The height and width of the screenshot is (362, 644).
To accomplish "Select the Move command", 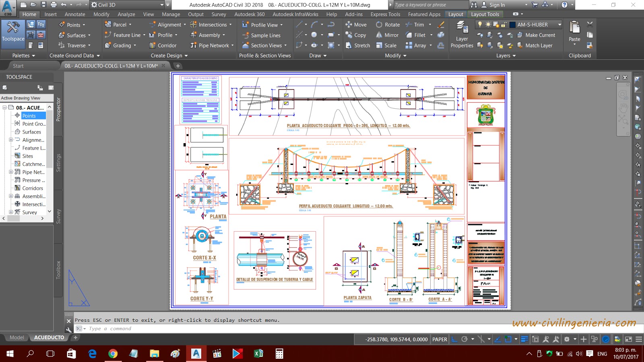I will (356, 25).
